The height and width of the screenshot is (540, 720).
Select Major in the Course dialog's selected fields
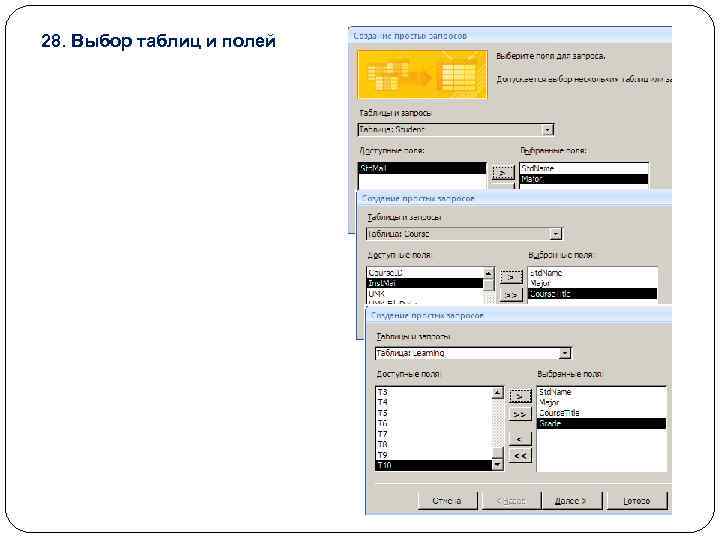click(592, 283)
